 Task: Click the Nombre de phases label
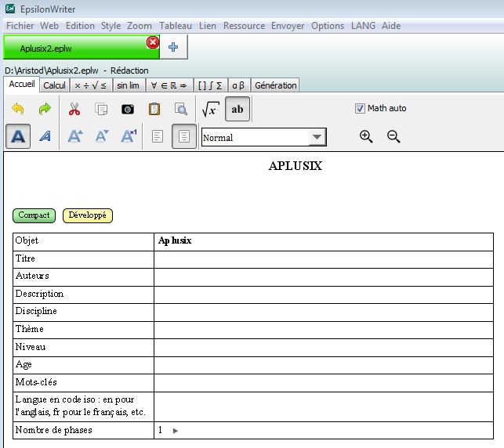pos(53,430)
